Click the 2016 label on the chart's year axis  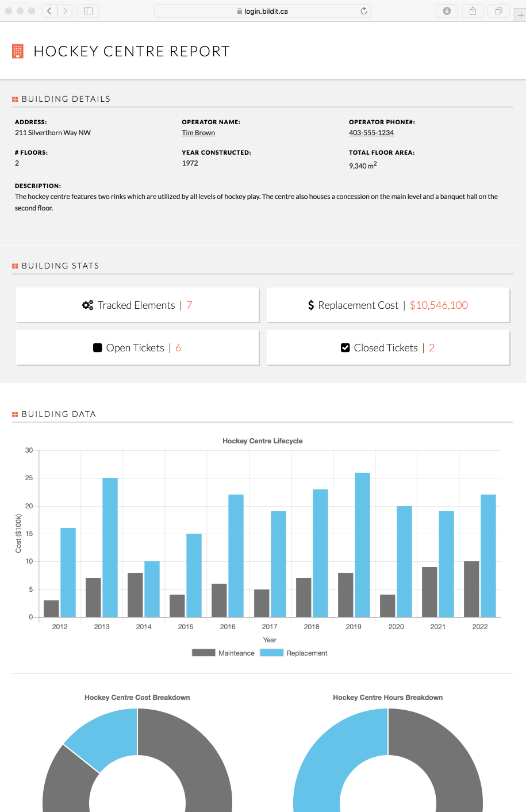point(228,627)
